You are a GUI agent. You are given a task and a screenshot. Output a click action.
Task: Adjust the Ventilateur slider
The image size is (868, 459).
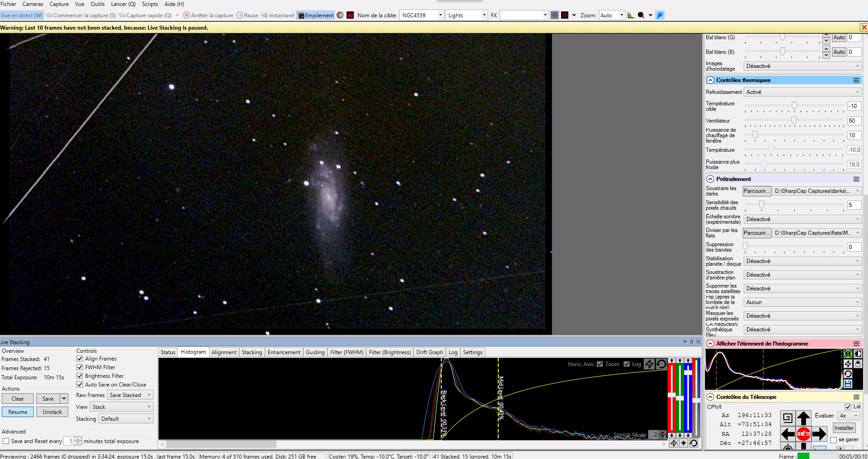point(794,120)
